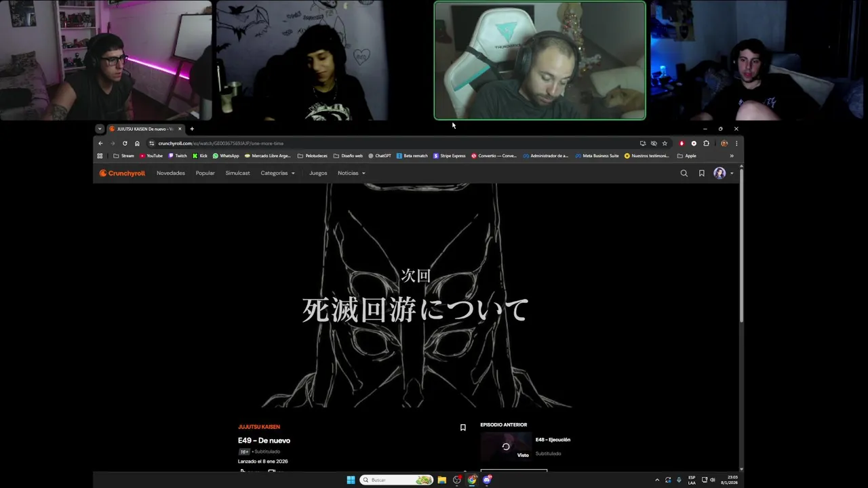
Task: Open the Chrome profile avatar
Action: [x=724, y=143]
